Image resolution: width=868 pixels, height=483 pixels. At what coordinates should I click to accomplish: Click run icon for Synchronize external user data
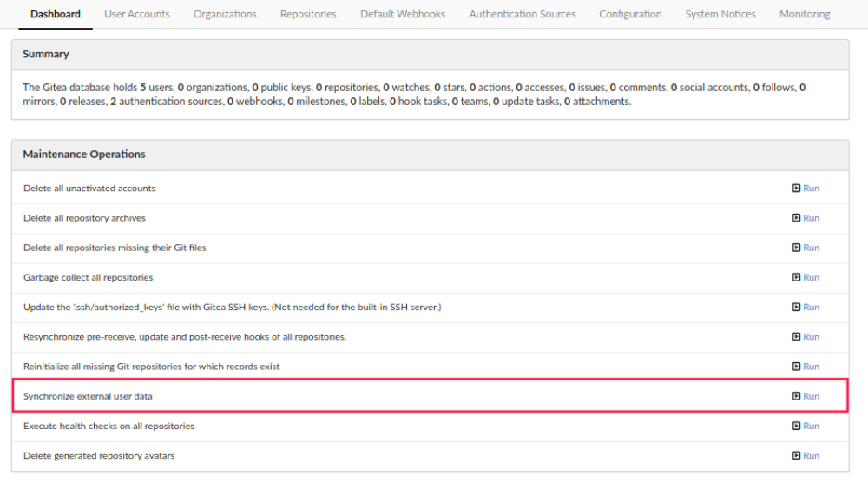[796, 396]
